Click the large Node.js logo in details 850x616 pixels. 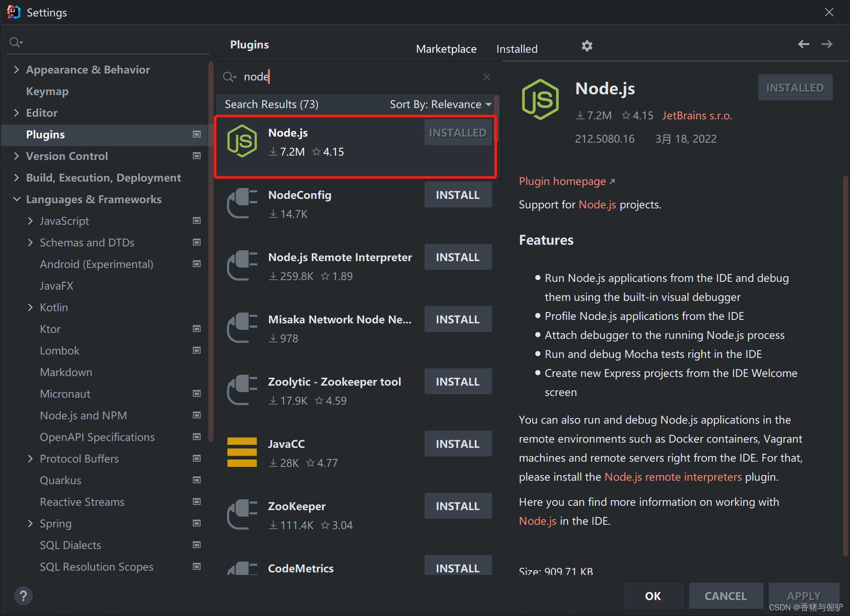tap(540, 99)
